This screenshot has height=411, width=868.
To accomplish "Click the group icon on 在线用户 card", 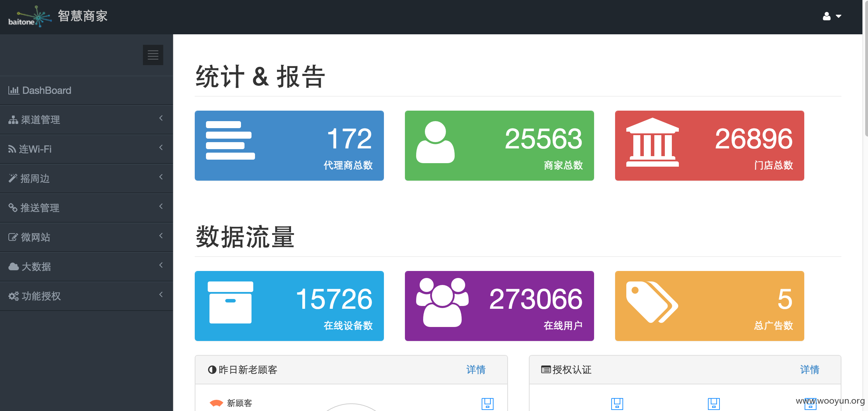I will [442, 302].
